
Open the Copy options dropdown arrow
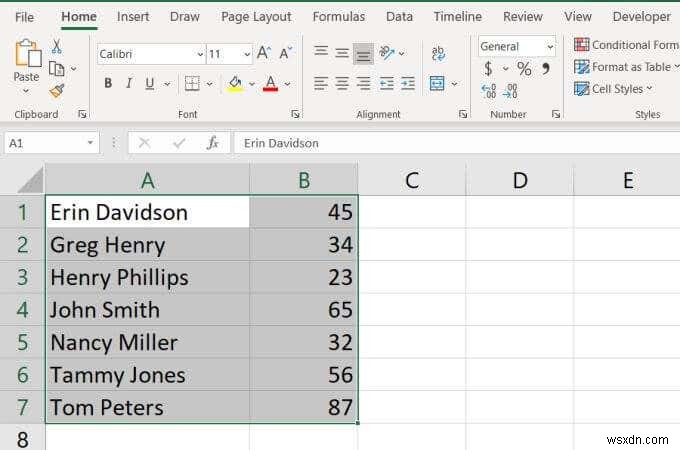point(74,68)
